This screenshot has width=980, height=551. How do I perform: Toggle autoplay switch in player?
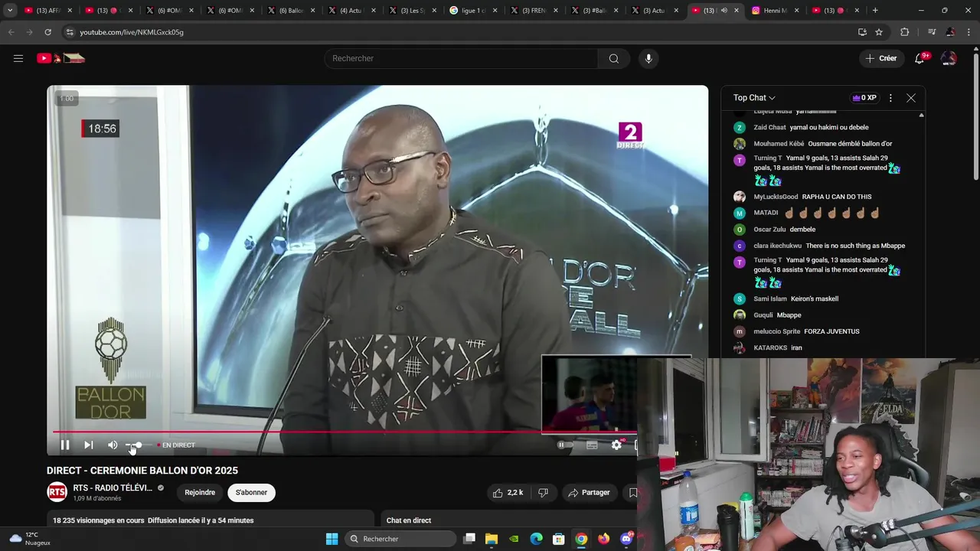click(564, 445)
